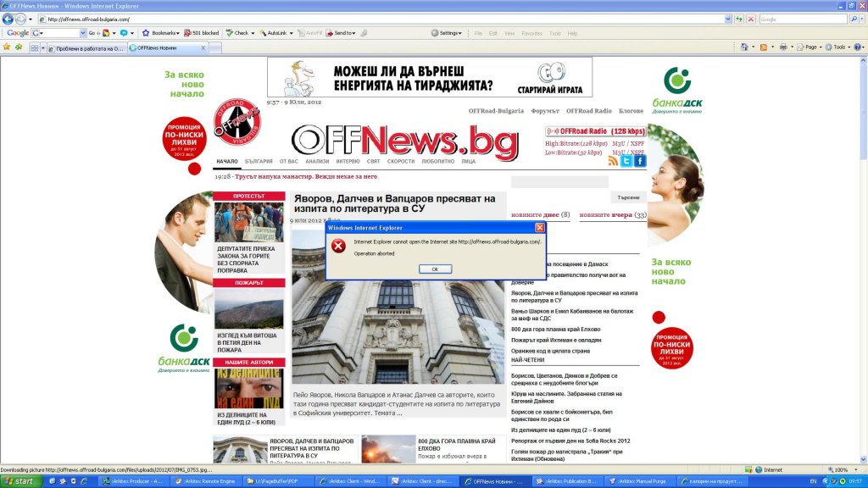Click the Refresh icon beside address bar

[739, 19]
